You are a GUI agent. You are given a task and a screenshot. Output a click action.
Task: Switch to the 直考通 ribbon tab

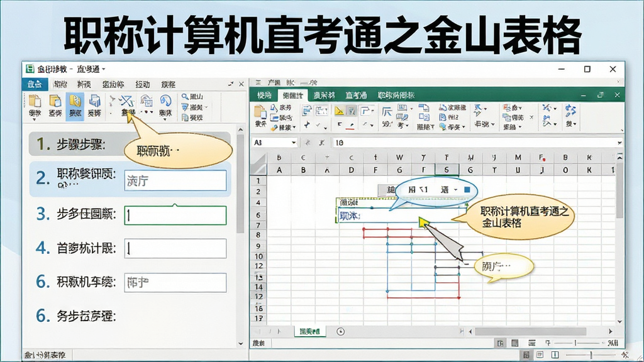click(356, 96)
